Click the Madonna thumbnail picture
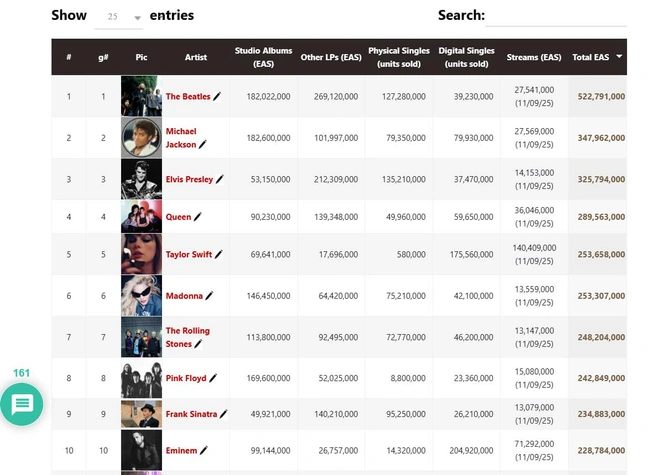The image size is (656, 475). (141, 296)
